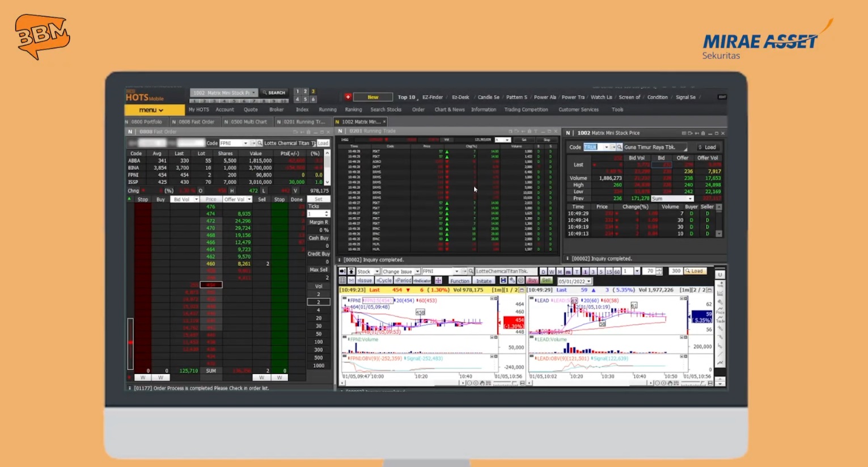Click the crosshair icon next to Indicator button
868x467 pixels.
coord(438,281)
